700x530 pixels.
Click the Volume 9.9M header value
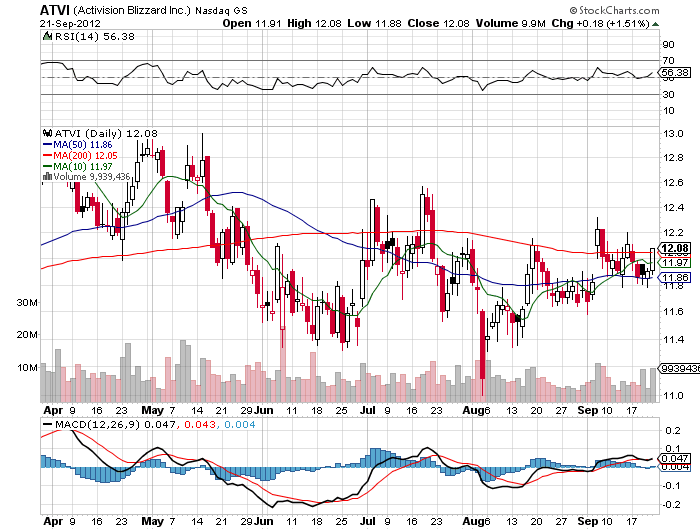(511, 23)
